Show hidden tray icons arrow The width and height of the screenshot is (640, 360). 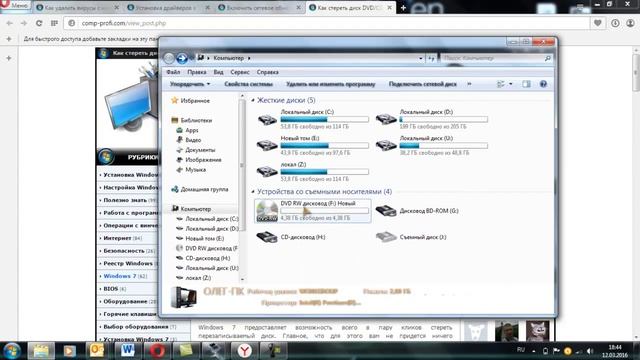(x=533, y=351)
